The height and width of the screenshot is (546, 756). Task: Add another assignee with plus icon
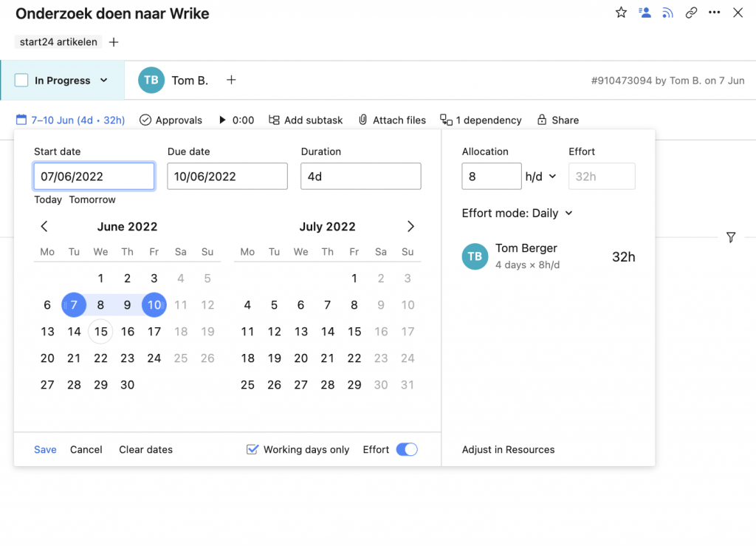point(231,80)
